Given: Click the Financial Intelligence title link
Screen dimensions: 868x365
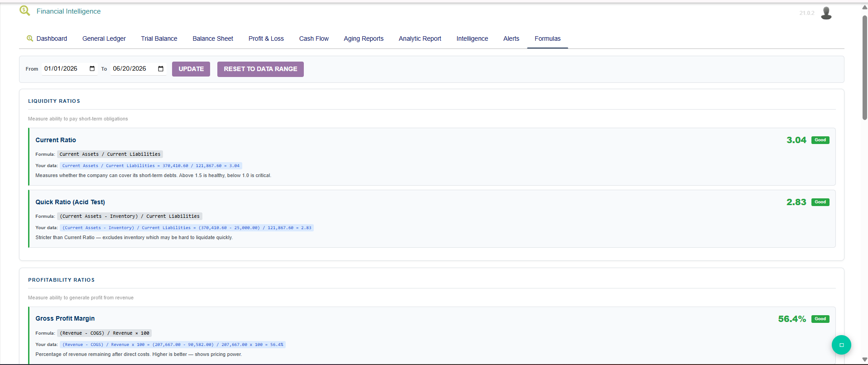Looking at the screenshot, I should point(69,11).
